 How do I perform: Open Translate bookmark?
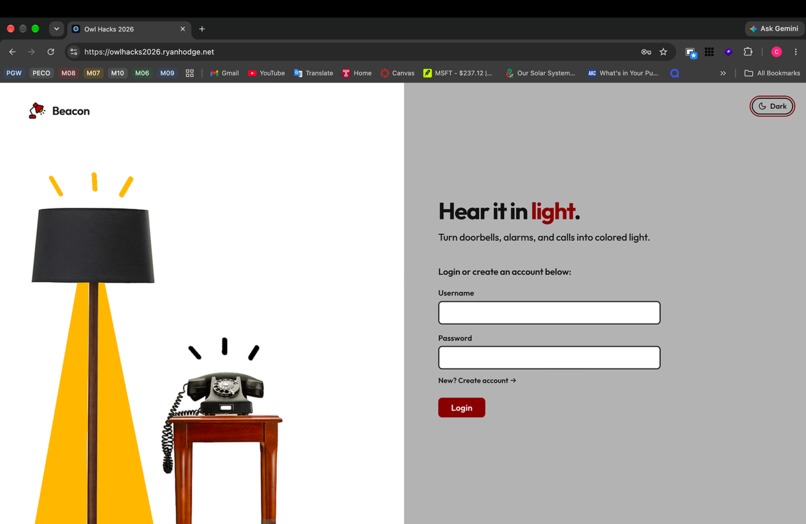click(x=313, y=73)
